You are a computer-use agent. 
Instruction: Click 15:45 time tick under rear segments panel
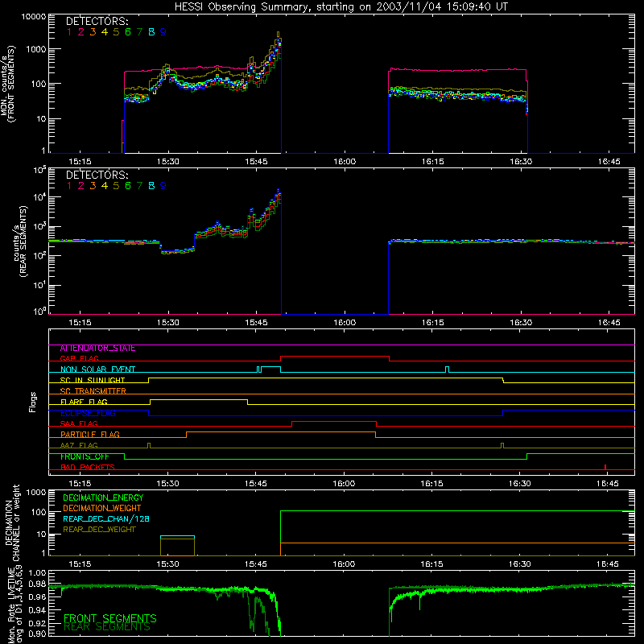click(x=256, y=323)
